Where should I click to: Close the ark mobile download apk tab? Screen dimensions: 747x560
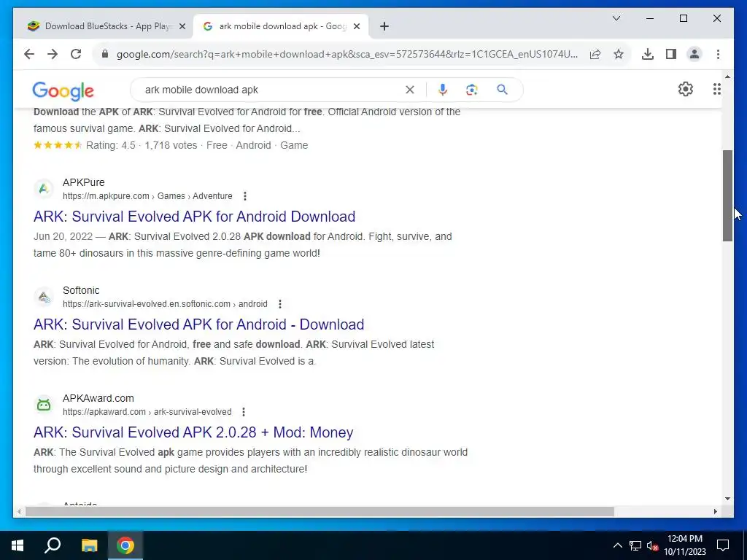click(356, 26)
